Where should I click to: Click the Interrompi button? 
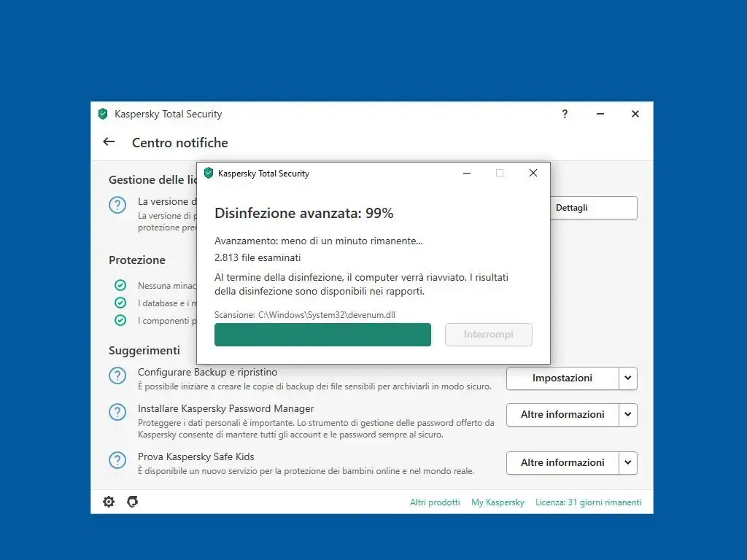pos(488,335)
